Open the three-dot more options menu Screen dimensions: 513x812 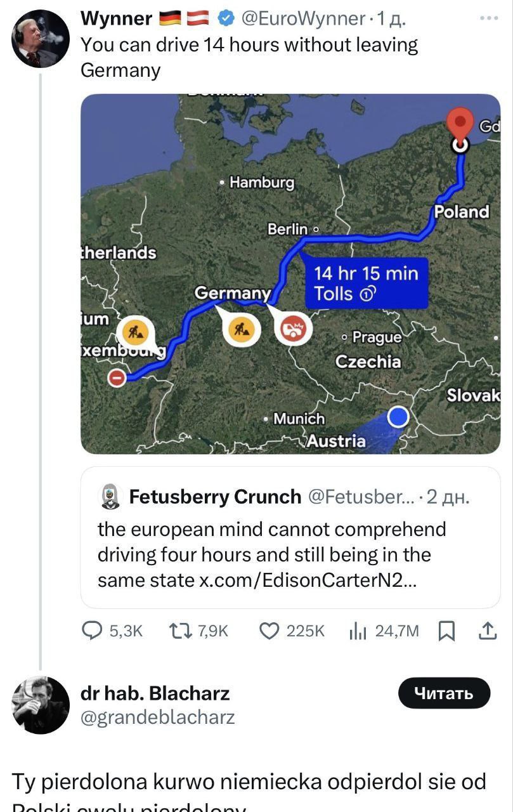pos(488,18)
